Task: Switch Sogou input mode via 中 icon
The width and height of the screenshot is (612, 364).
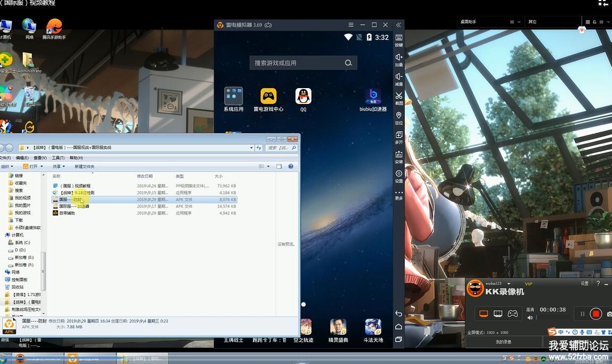Action: (561, 332)
